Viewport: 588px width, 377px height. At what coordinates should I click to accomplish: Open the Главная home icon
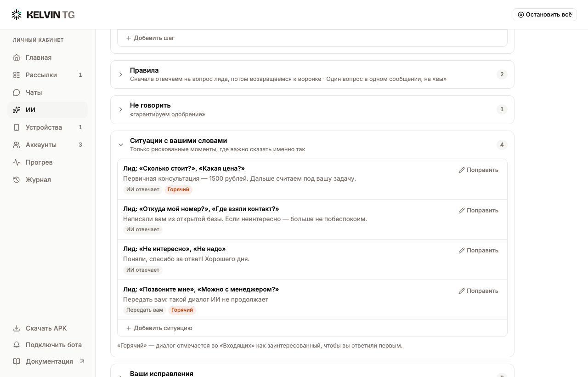click(17, 57)
